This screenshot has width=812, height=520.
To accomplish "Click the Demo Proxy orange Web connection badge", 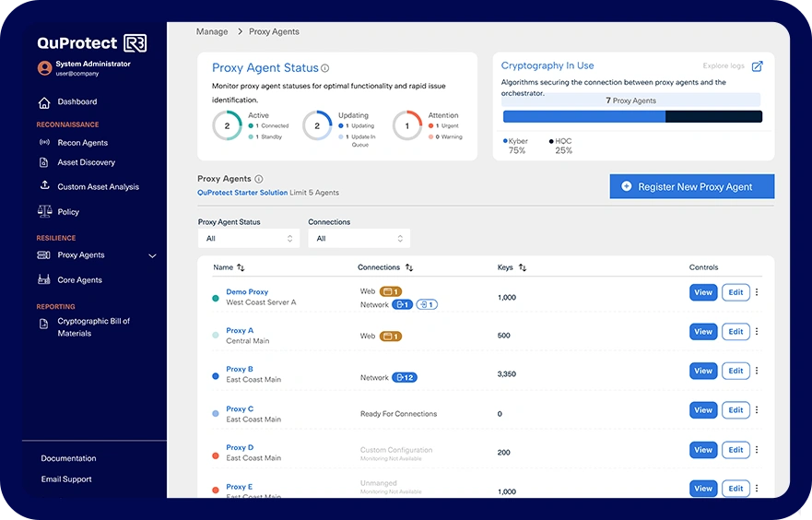I will pos(391,291).
